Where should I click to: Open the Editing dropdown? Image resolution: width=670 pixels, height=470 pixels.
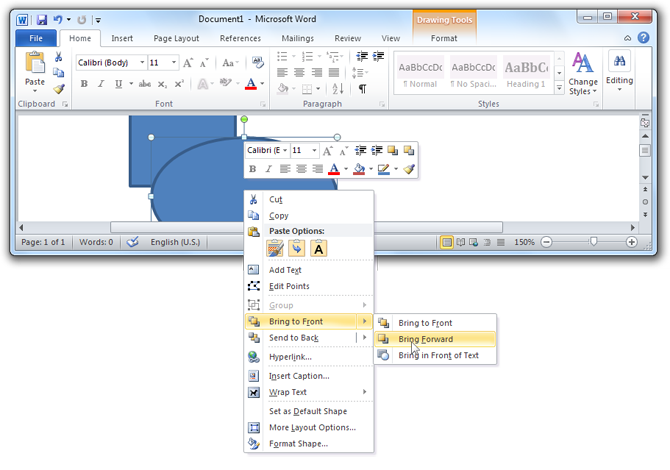pos(619,72)
